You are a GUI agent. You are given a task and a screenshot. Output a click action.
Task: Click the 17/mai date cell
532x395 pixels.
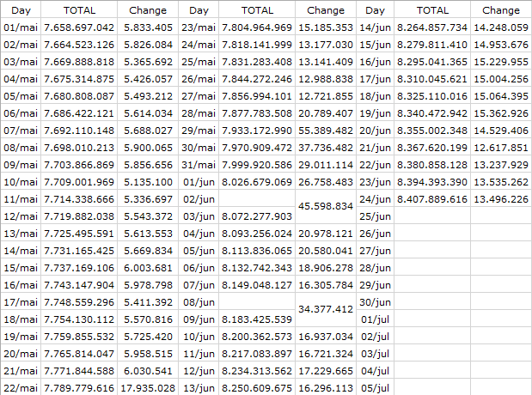[x=21, y=302]
